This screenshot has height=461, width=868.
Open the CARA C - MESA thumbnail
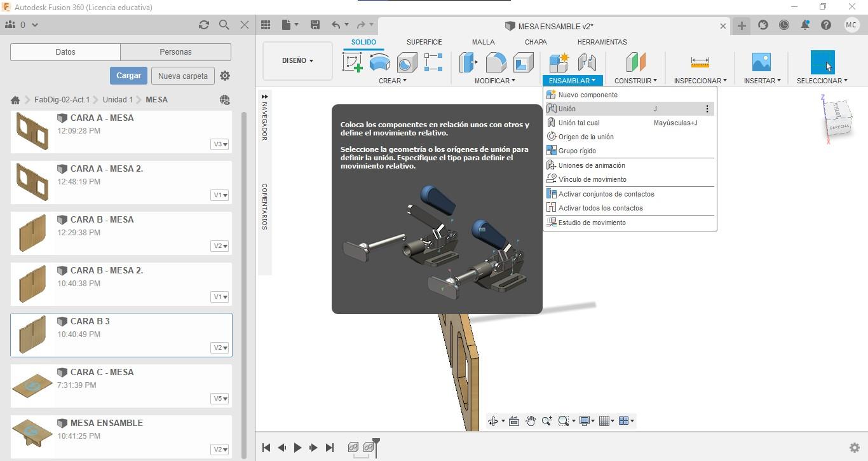click(32, 385)
